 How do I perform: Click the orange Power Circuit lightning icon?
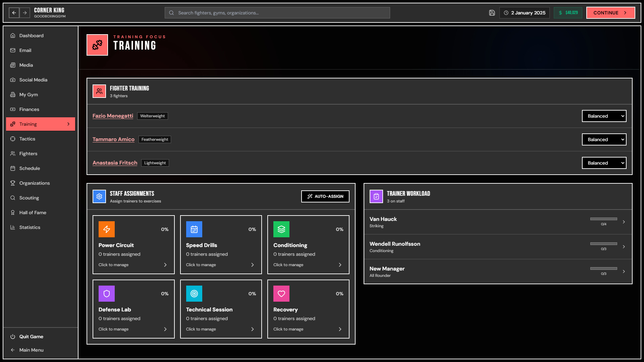107,229
